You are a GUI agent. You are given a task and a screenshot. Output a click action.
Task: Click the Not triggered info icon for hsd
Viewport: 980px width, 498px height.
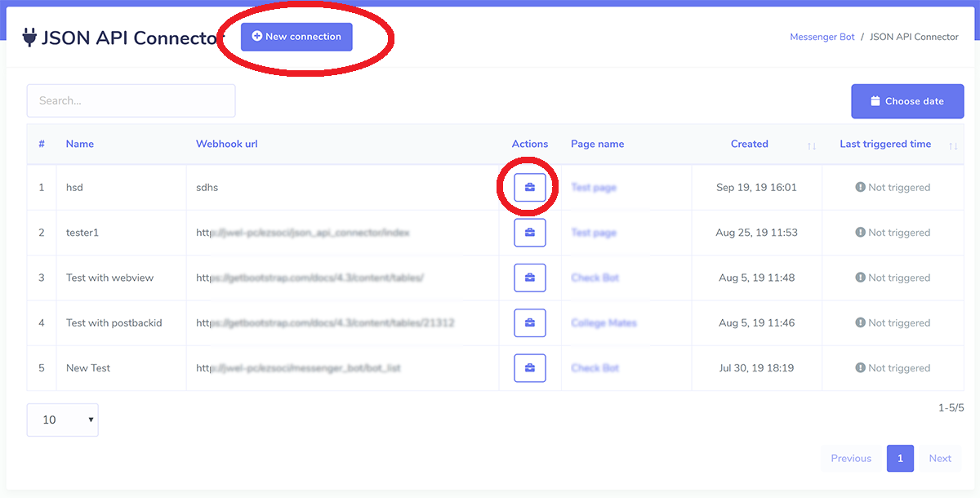click(862, 187)
